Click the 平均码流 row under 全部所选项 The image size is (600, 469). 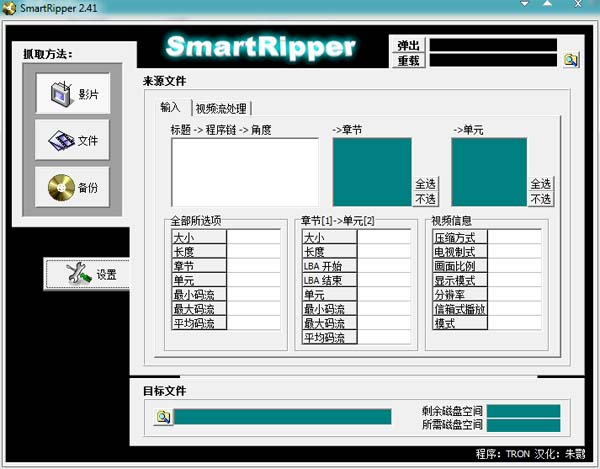click(226, 323)
